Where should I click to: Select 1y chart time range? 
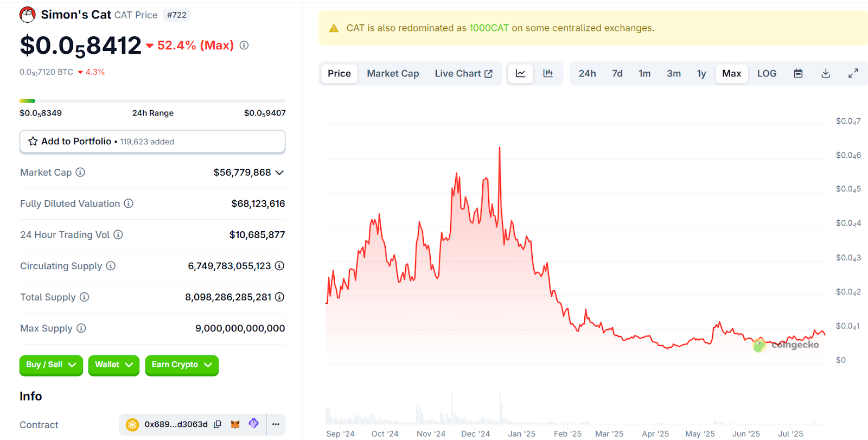(701, 73)
